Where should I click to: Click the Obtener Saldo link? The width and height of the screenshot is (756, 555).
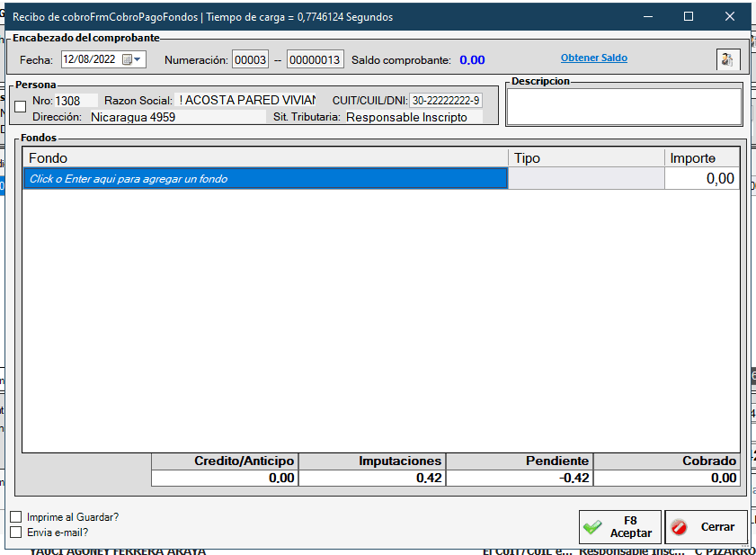pyautogui.click(x=593, y=58)
